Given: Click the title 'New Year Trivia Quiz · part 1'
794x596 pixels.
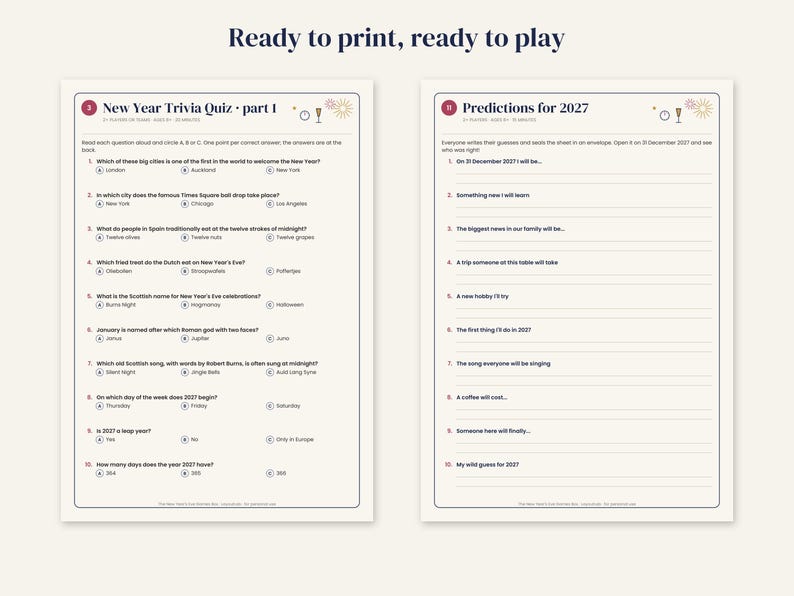Looking at the screenshot, I should (x=189, y=108).
